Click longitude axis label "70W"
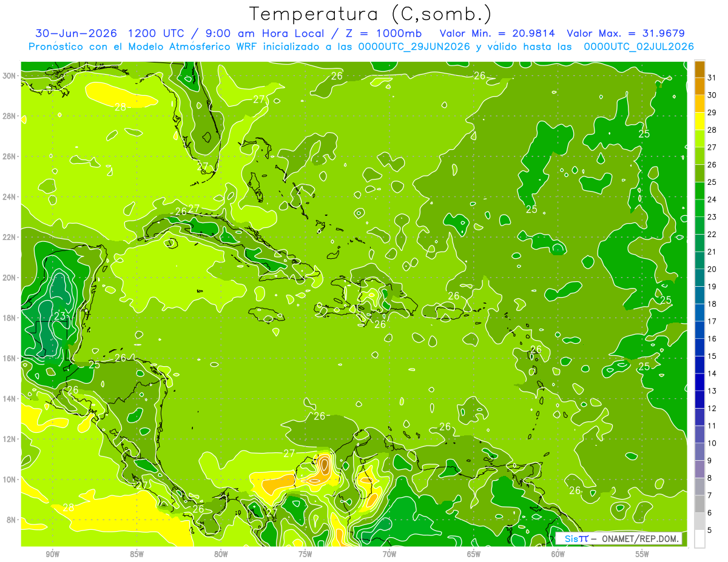Image resolution: width=728 pixels, height=562 pixels. 389,554
